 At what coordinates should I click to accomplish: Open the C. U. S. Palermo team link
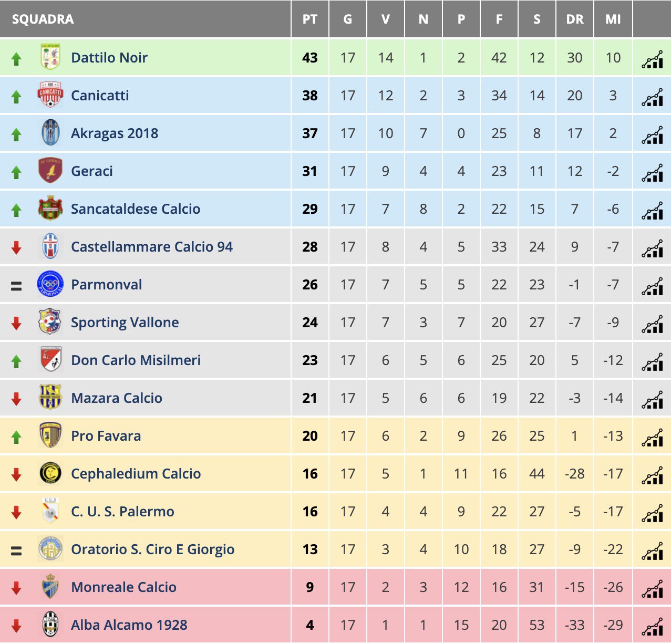click(122, 511)
